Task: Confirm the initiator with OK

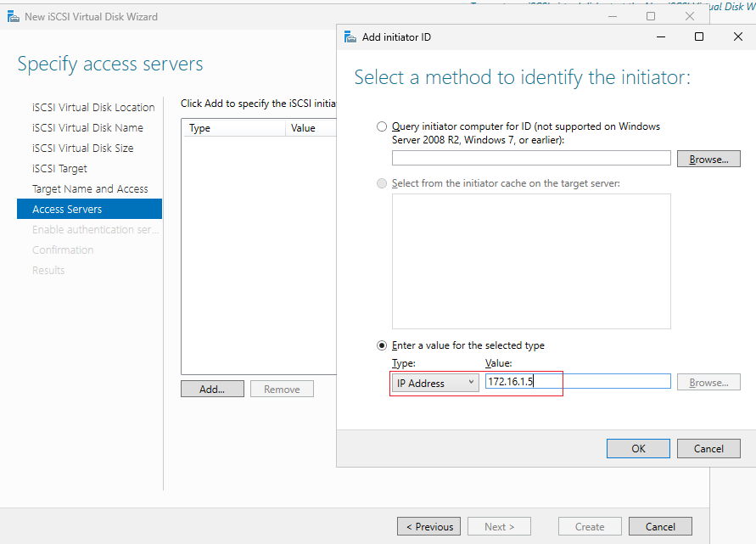Action: [638, 448]
